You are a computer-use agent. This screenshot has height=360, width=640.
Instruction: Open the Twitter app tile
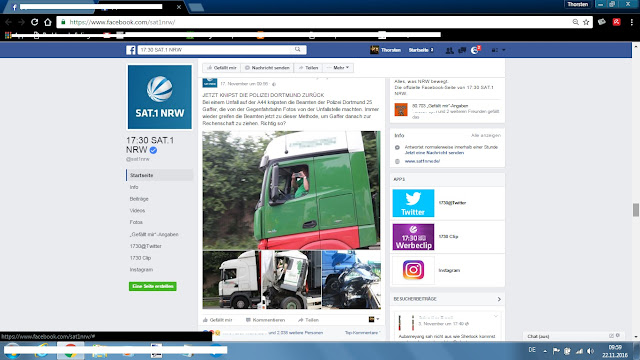(x=413, y=203)
